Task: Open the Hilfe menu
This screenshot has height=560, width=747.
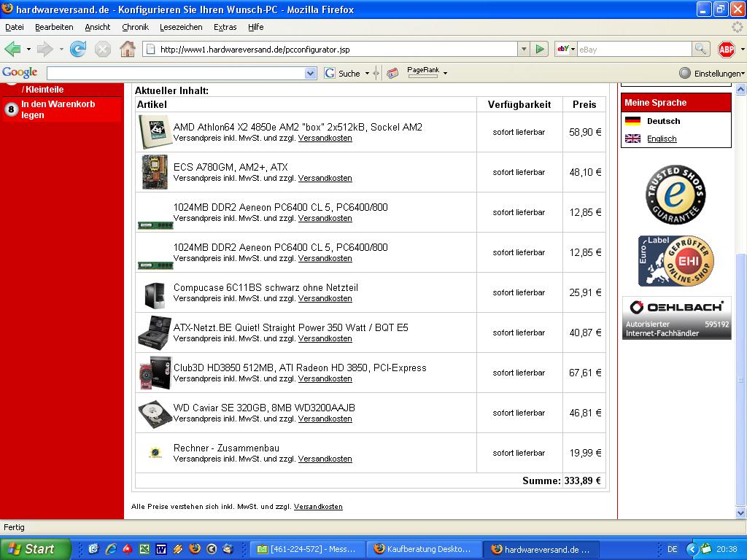Action: (256, 27)
